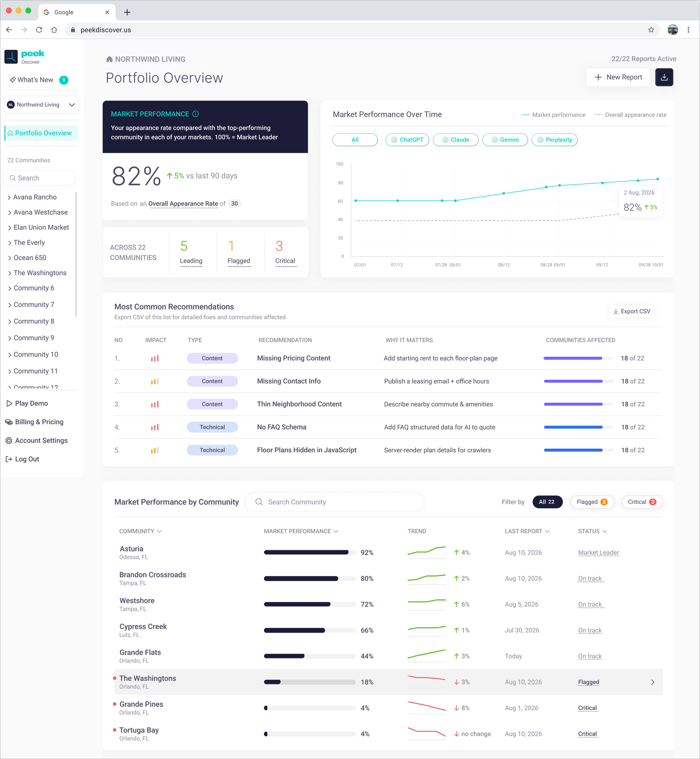Viewport: 700px width, 759px height.
Task: Reload the page
Action: click(39, 30)
